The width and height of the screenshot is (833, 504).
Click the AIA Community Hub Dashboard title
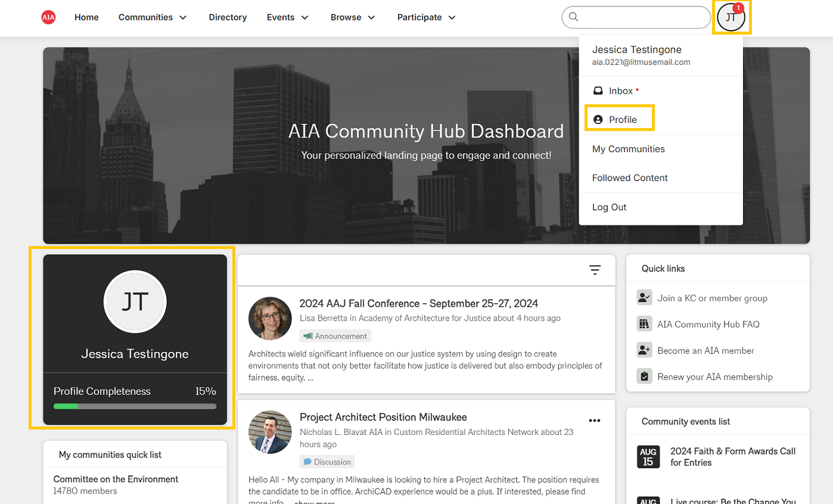(x=426, y=131)
